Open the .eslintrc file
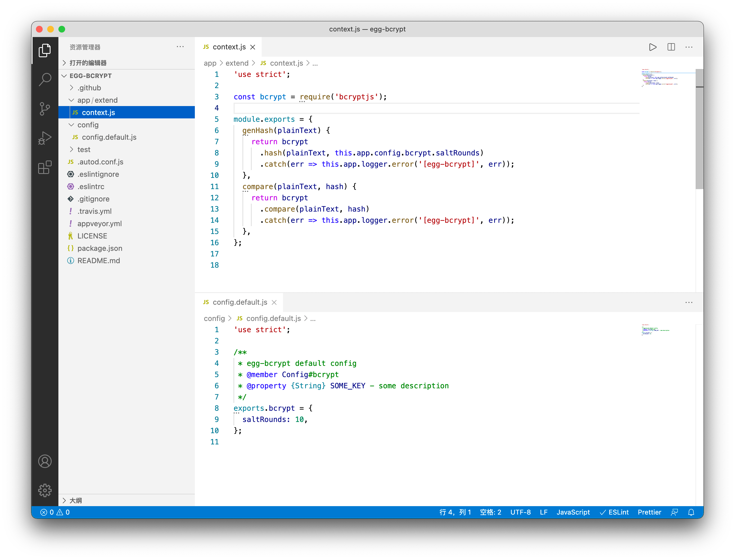 [x=127, y=186]
